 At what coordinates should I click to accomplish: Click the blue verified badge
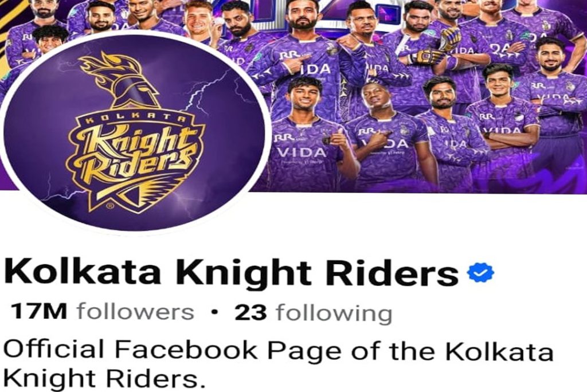(x=481, y=272)
